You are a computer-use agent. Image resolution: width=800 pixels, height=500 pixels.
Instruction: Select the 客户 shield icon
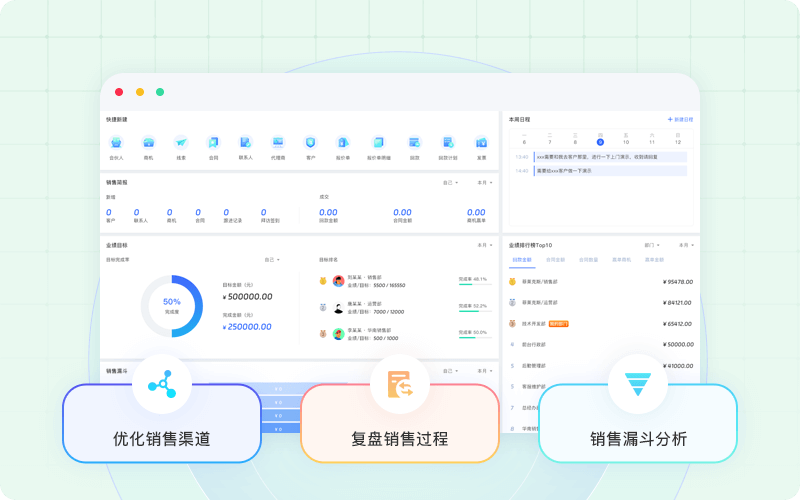tap(310, 143)
